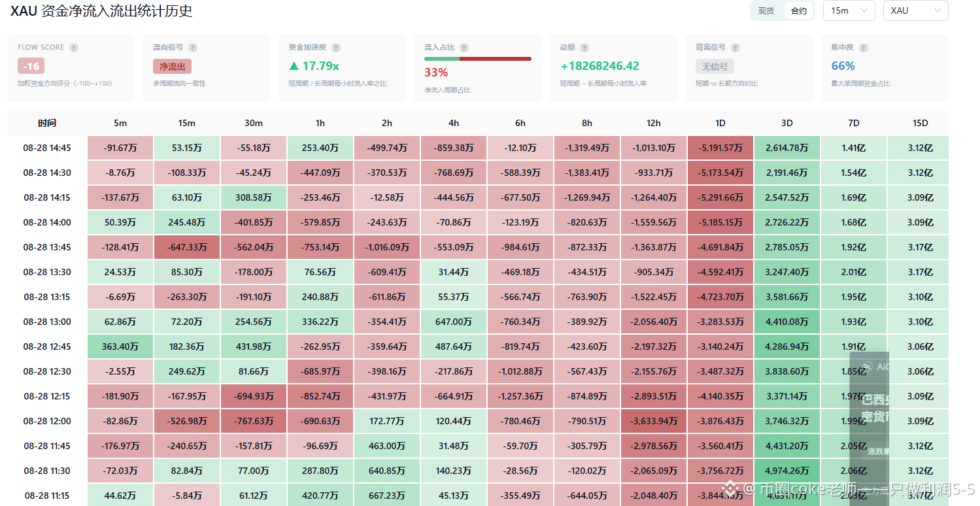Click the 08-28 12:00 time row label
The width and height of the screenshot is (980, 506).
47,421
